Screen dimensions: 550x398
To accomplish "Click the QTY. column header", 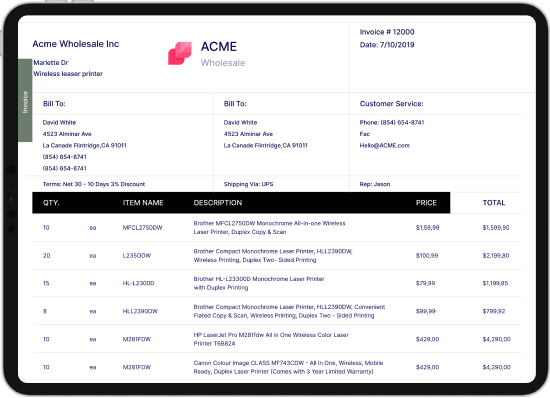I will point(51,203).
